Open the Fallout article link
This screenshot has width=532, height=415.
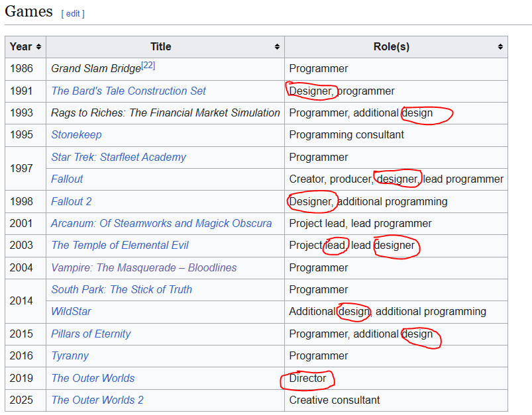click(67, 179)
